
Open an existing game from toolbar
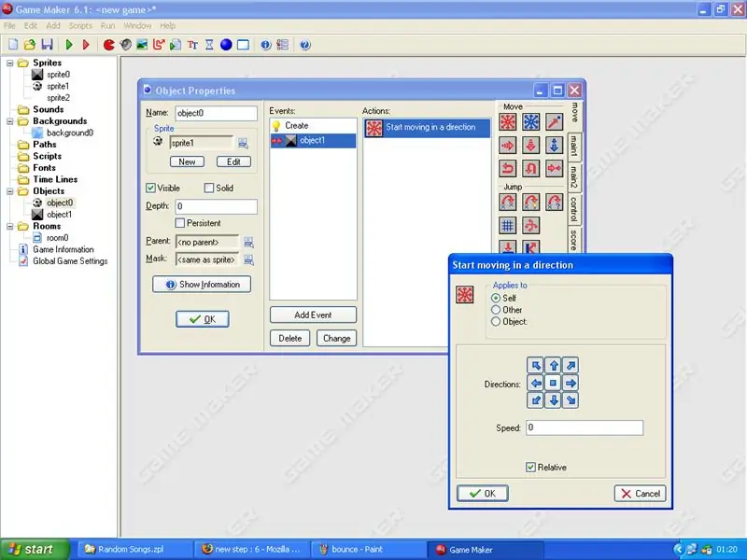30,45
